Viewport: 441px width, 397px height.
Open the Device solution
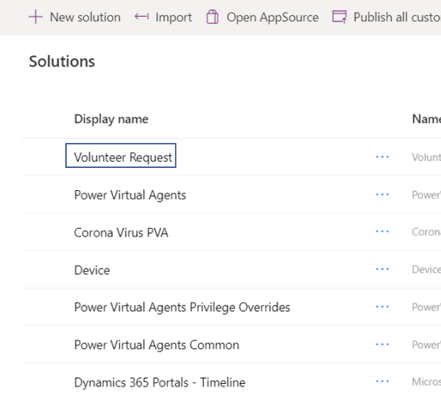(x=92, y=270)
